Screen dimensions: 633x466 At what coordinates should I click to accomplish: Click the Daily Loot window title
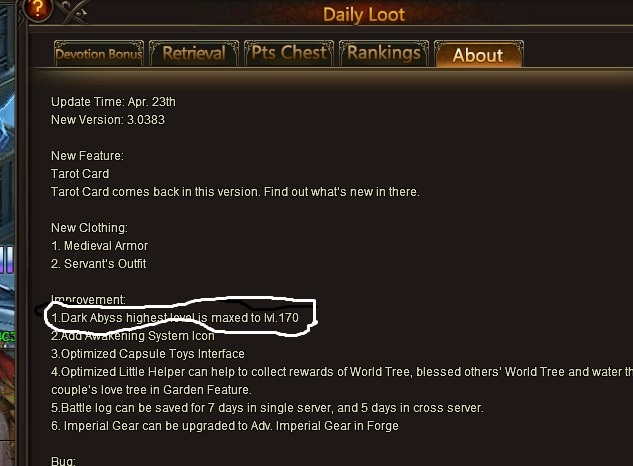click(x=364, y=15)
